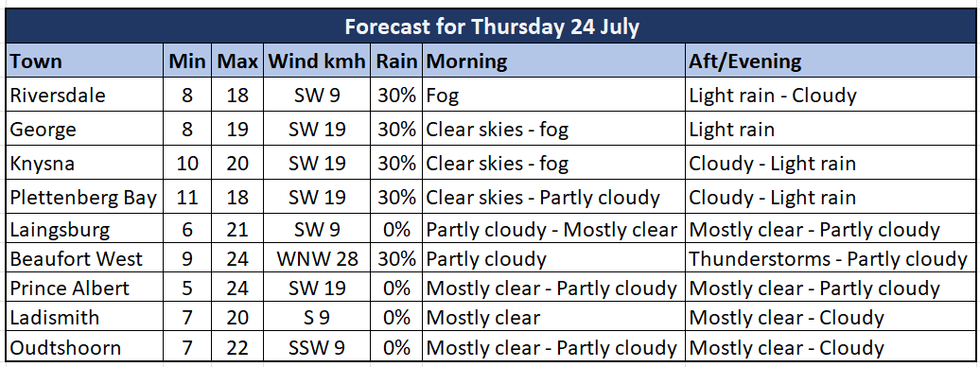Select the Plettenberg Bay cell
The image size is (980, 367).
pos(85,198)
